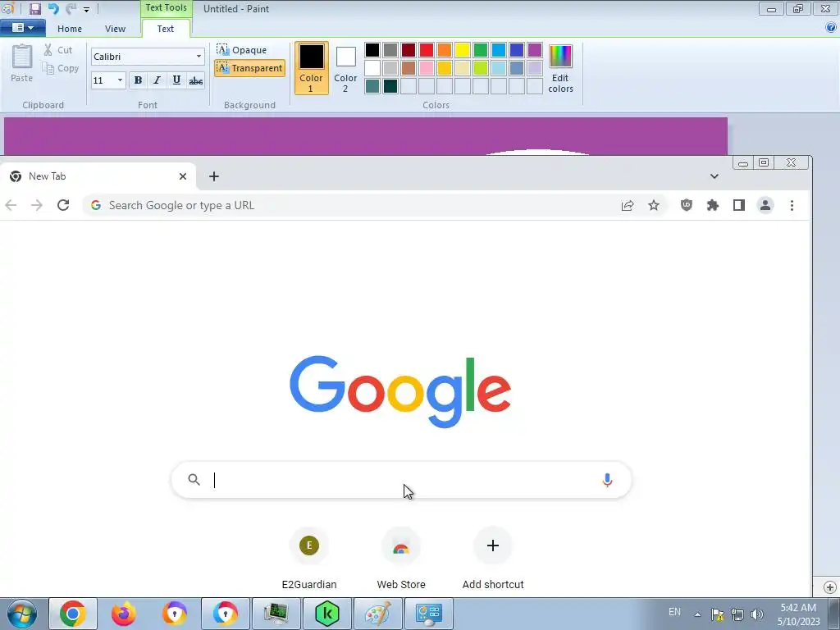
Task: Click the Google search box
Action: coord(401,480)
